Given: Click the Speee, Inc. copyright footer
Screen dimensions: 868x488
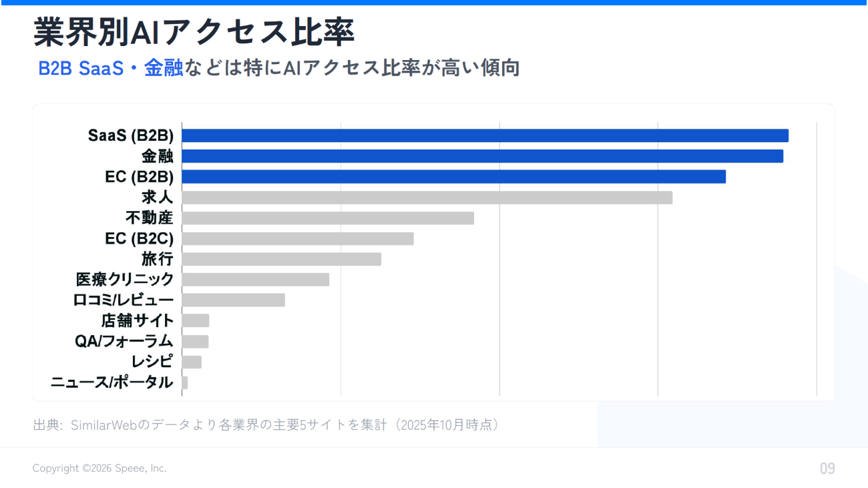Looking at the screenshot, I should [x=99, y=469].
